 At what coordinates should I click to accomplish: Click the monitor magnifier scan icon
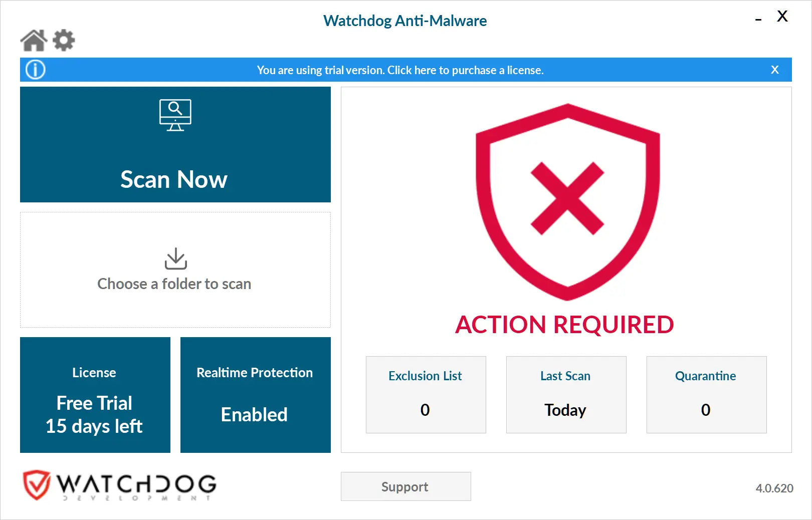point(175,115)
